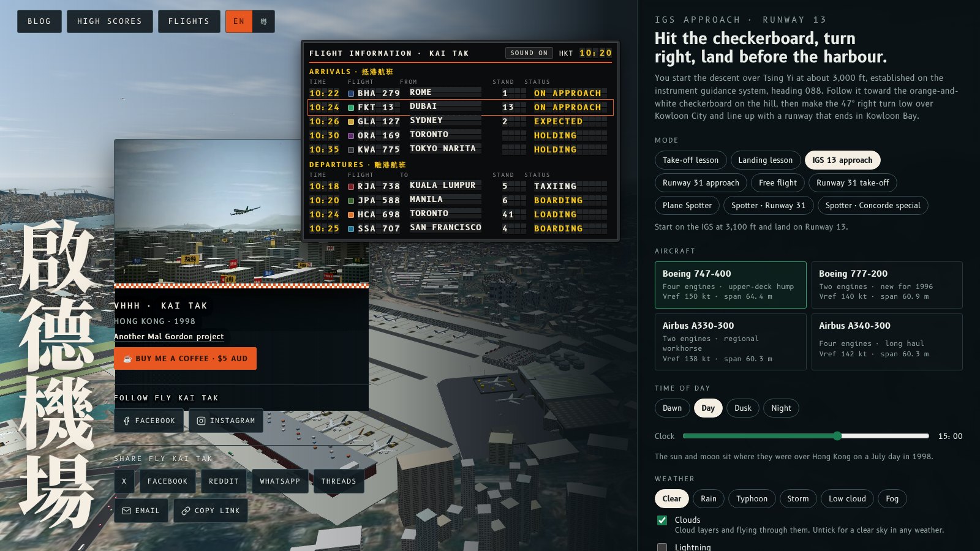Select Free flight mode
The height and width of the screenshot is (551, 980).
pos(778,183)
